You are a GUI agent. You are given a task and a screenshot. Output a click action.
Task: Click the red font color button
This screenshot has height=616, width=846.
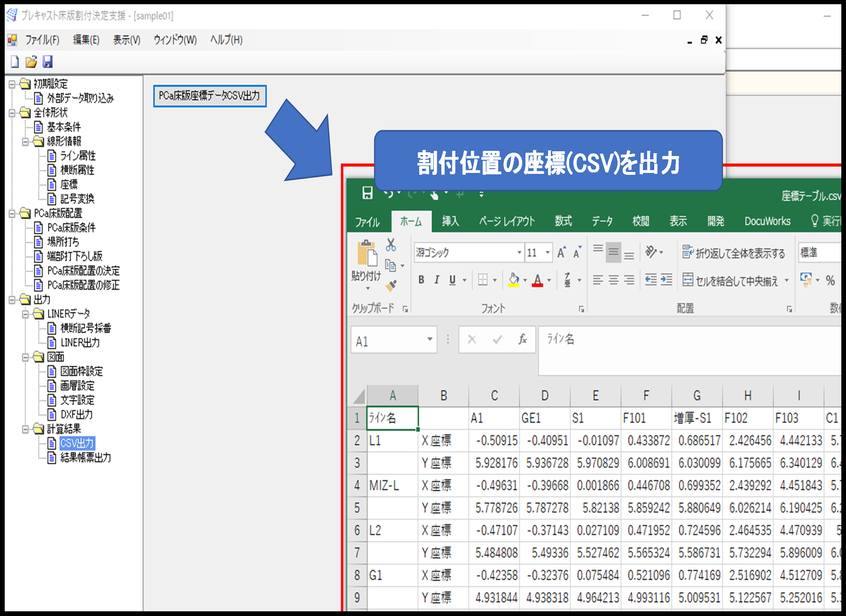pos(537,280)
